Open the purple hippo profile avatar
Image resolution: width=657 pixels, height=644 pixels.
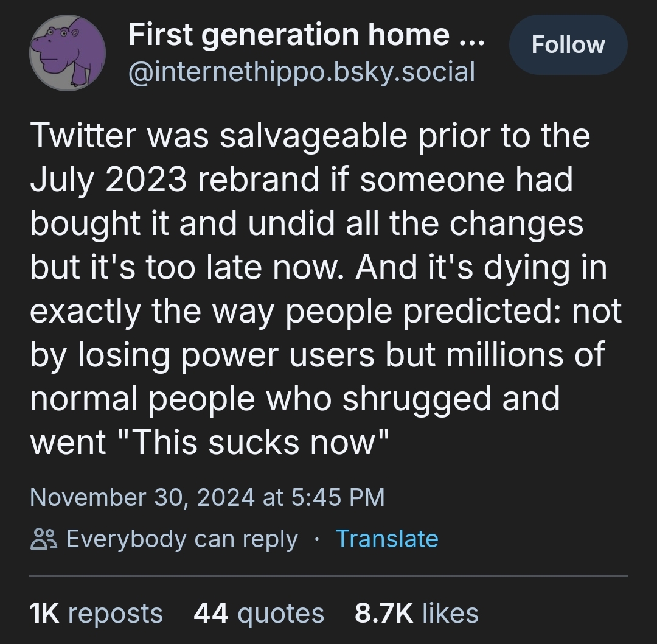click(67, 53)
